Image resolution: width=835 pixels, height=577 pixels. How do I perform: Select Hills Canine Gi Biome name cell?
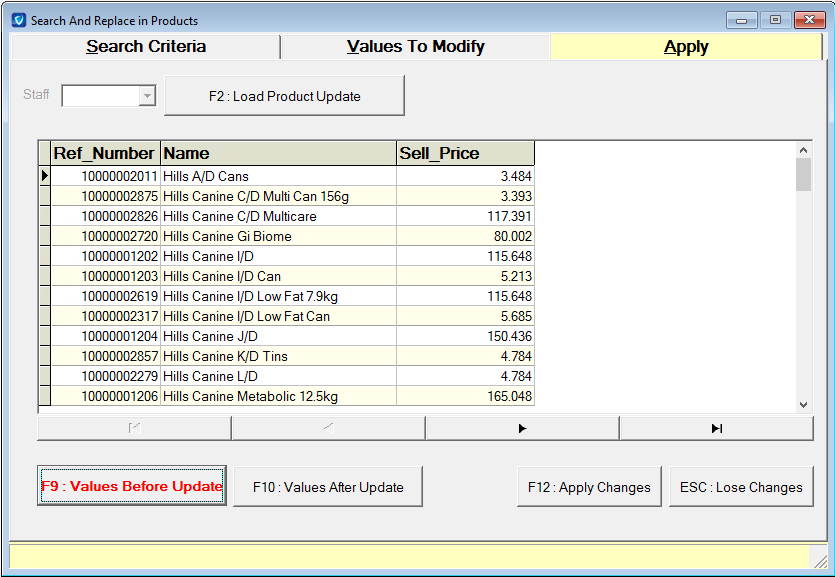279,236
